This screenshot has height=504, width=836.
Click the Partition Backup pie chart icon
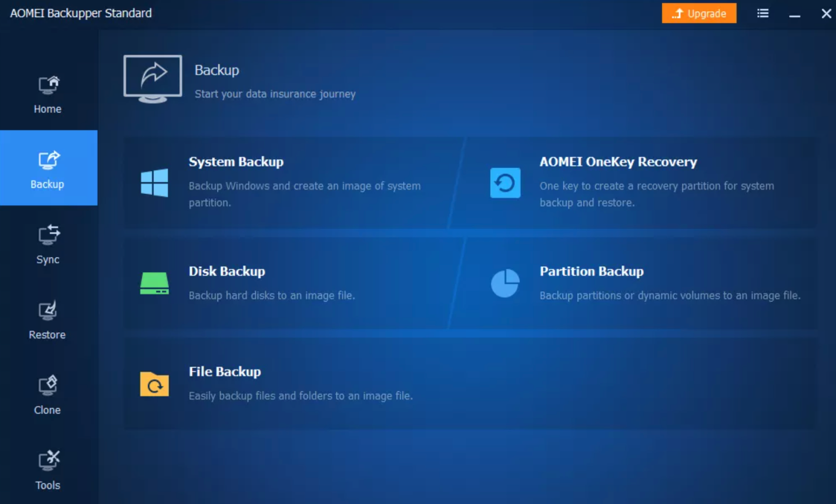[505, 283]
